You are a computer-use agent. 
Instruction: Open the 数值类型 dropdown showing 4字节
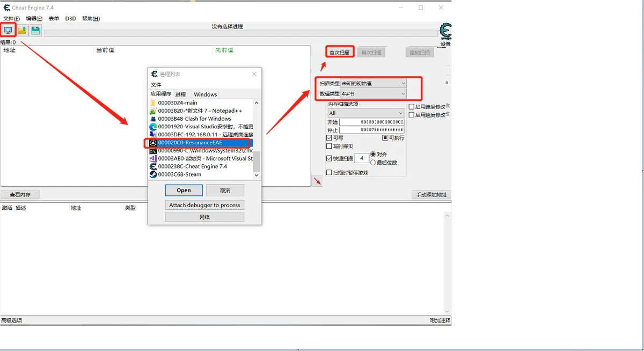coord(374,94)
